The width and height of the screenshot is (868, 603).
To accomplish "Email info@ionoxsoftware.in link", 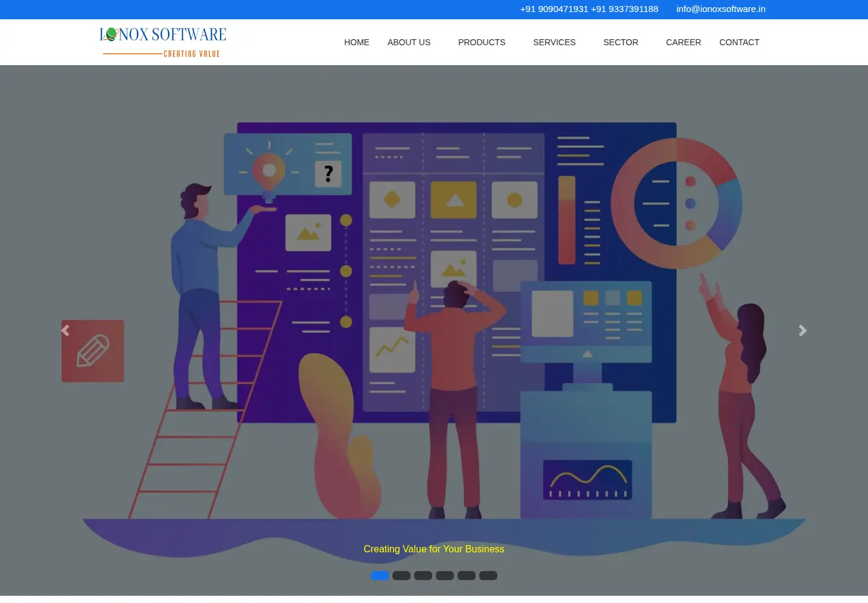I will tap(721, 9).
